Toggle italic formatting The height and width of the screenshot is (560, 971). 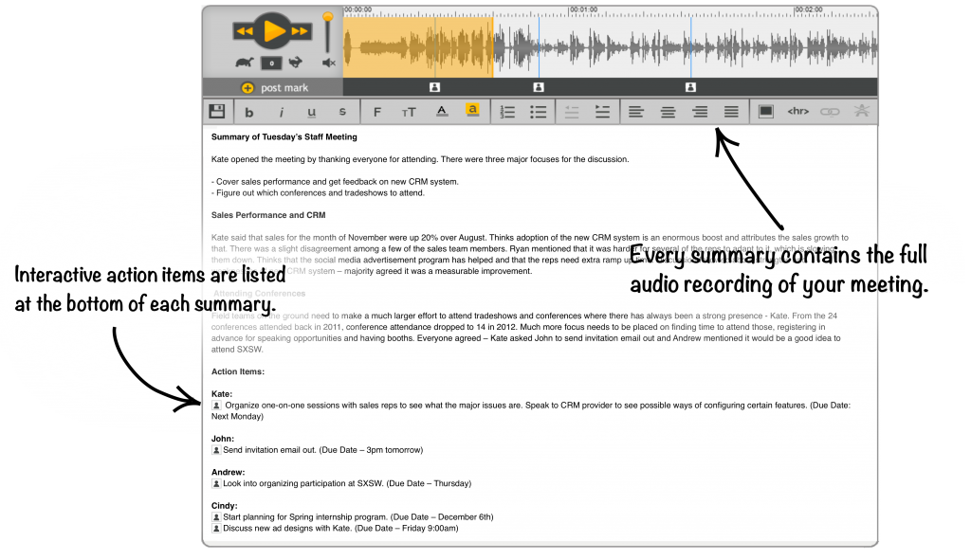[x=282, y=112]
